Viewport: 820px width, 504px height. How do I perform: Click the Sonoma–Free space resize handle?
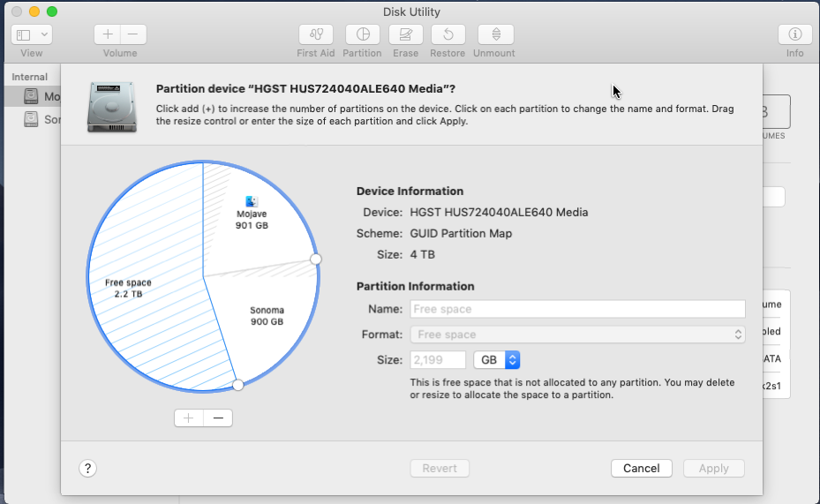coord(238,386)
